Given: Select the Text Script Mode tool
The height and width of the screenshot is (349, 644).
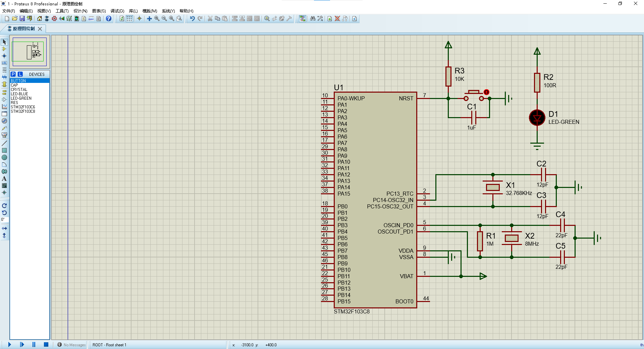Looking at the screenshot, I should [4, 70].
